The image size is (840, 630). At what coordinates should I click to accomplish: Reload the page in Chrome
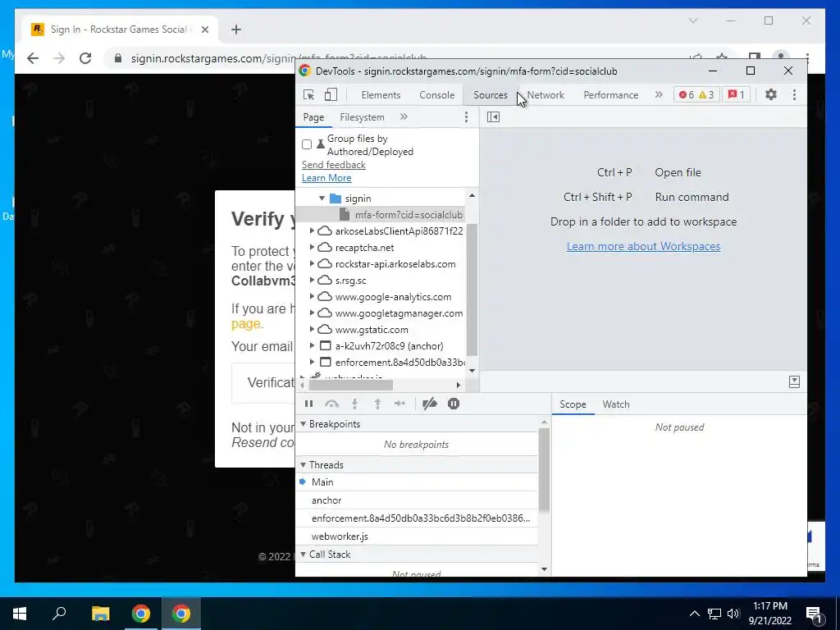click(85, 58)
